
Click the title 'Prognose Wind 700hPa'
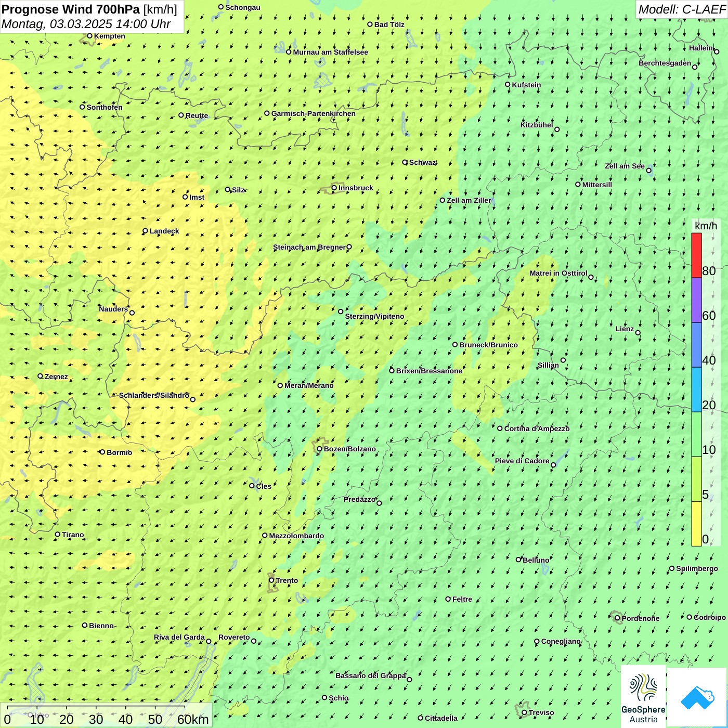click(x=71, y=9)
